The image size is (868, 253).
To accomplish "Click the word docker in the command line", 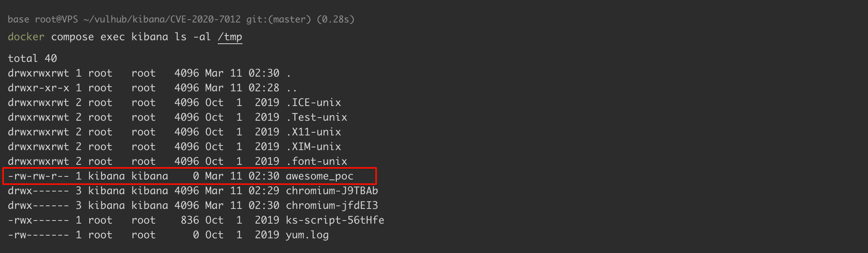I will [x=26, y=37].
